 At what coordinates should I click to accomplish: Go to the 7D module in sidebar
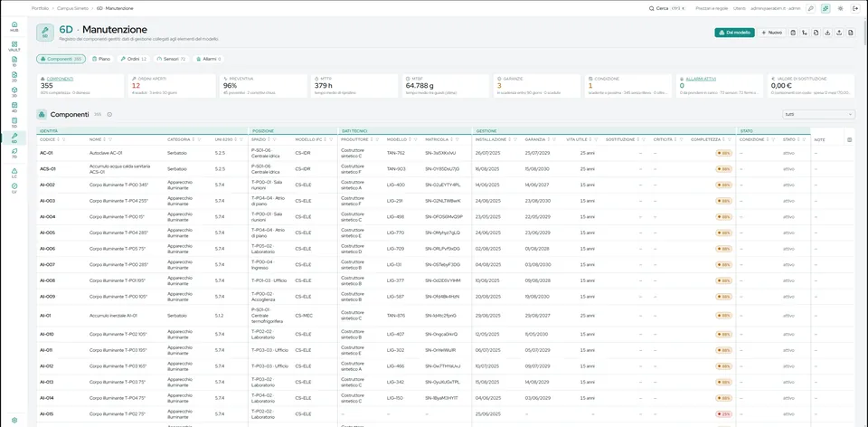(x=14, y=153)
